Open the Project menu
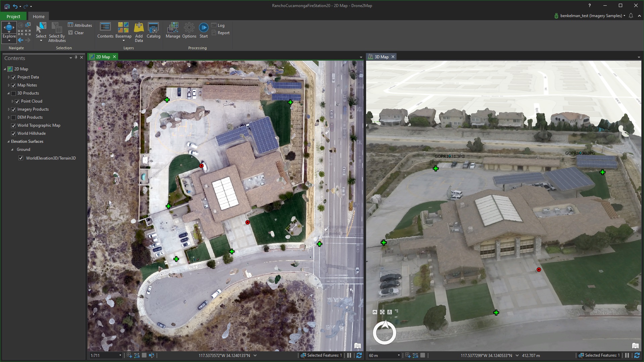 click(13, 16)
